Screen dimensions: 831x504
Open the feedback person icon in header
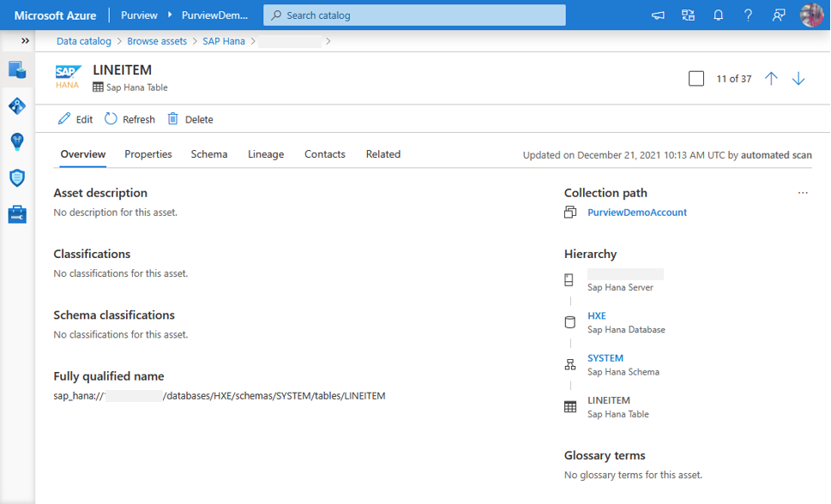(779, 15)
